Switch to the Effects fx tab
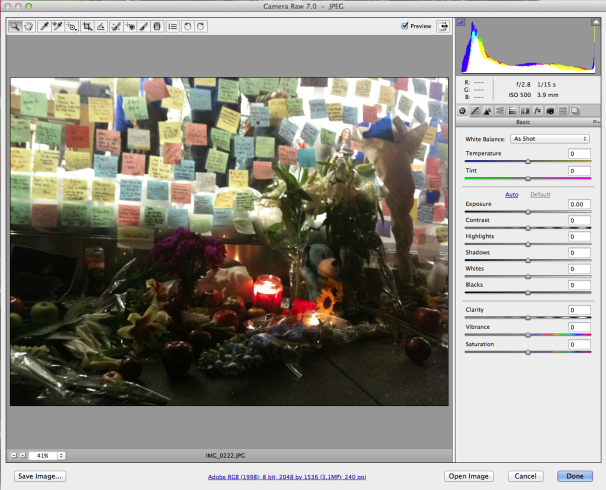Viewport: 606px width, 490px height. (x=537, y=110)
